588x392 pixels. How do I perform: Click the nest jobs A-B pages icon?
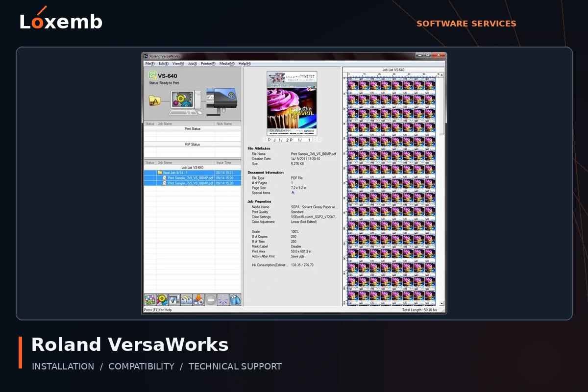click(187, 300)
